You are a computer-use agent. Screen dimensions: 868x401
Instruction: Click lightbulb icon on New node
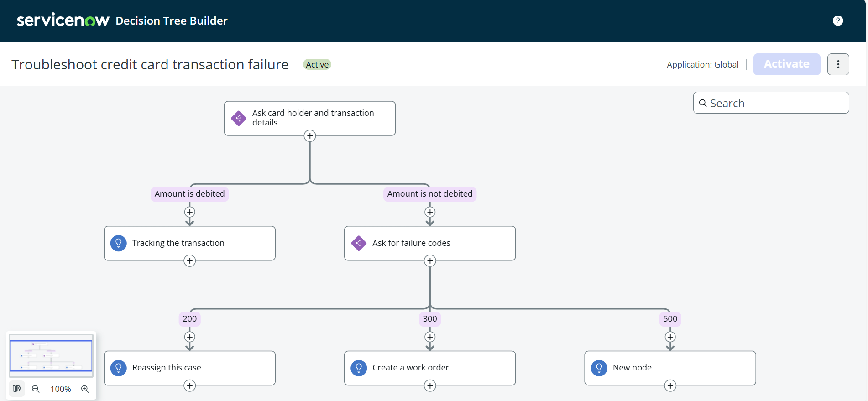(599, 368)
